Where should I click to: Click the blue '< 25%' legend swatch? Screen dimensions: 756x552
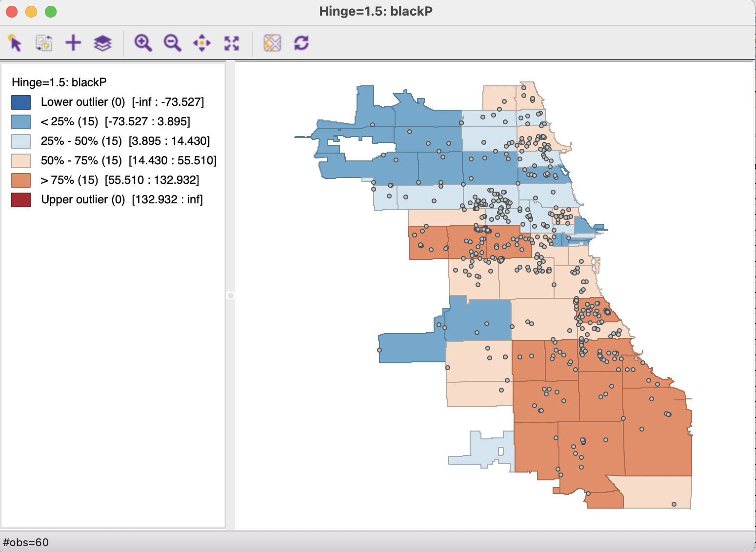[21, 122]
